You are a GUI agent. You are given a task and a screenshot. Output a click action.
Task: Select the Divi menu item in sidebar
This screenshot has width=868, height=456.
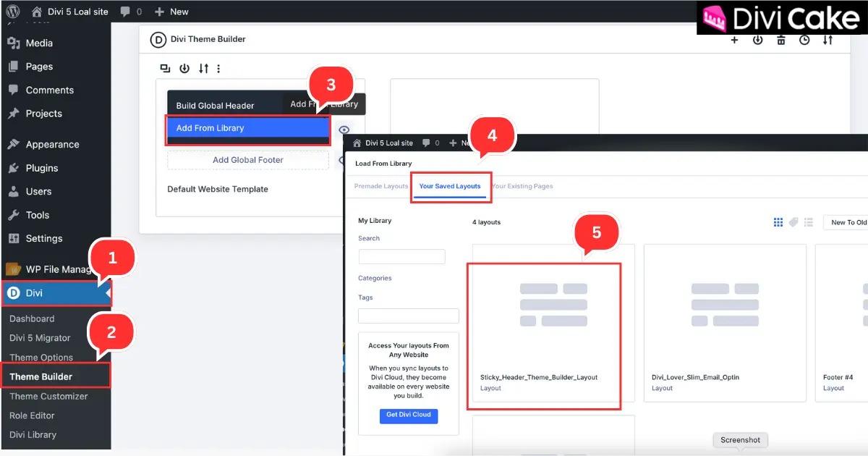point(56,293)
